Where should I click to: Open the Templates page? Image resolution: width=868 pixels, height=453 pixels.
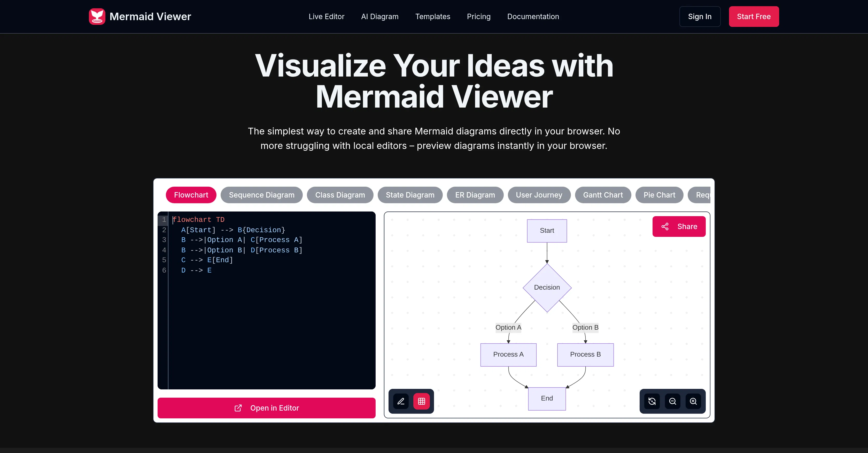(433, 17)
